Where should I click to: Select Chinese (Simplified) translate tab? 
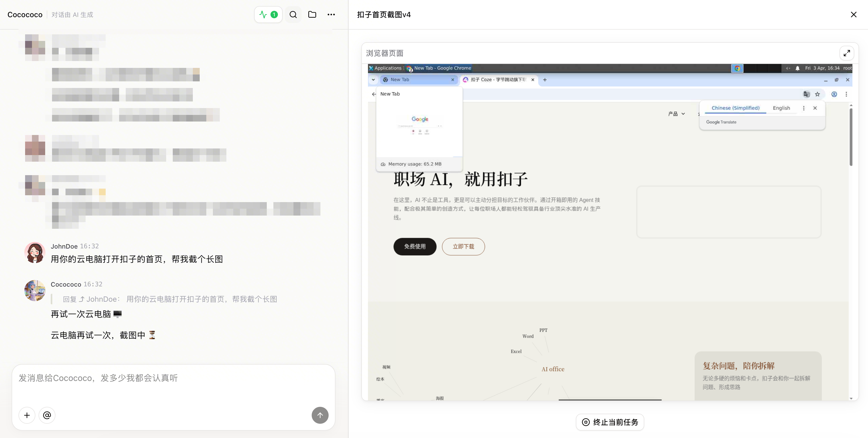click(x=735, y=108)
